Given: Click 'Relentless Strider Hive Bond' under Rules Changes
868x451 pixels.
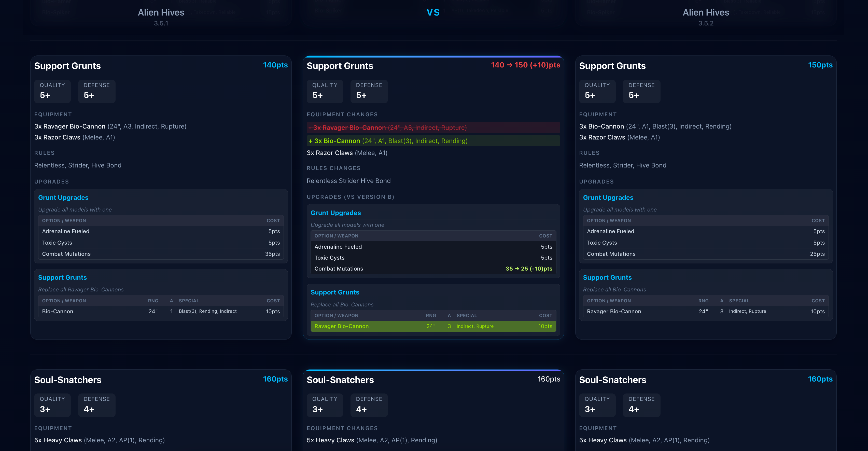Looking at the screenshot, I should [x=348, y=181].
